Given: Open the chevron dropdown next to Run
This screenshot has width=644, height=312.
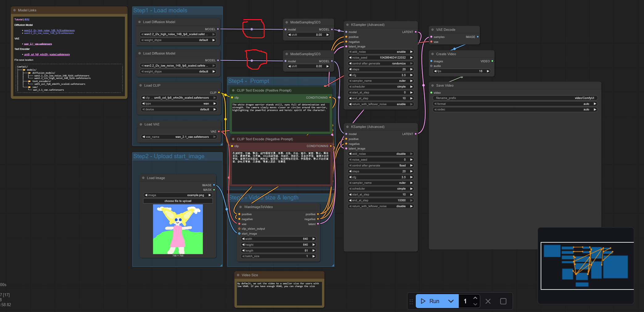Looking at the screenshot, I should pyautogui.click(x=451, y=301).
